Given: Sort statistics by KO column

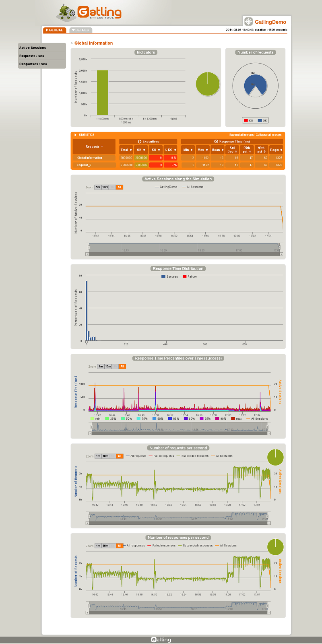Looking at the screenshot, I should (155, 150).
